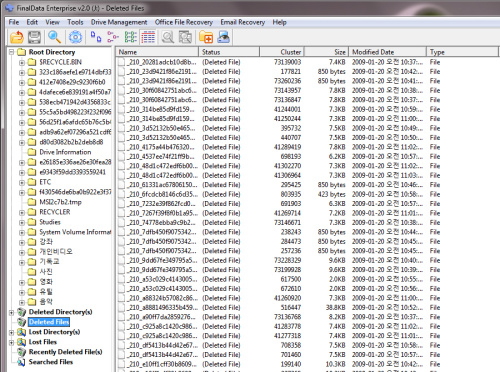Click the grayed-out image preview icon

pos(185,37)
